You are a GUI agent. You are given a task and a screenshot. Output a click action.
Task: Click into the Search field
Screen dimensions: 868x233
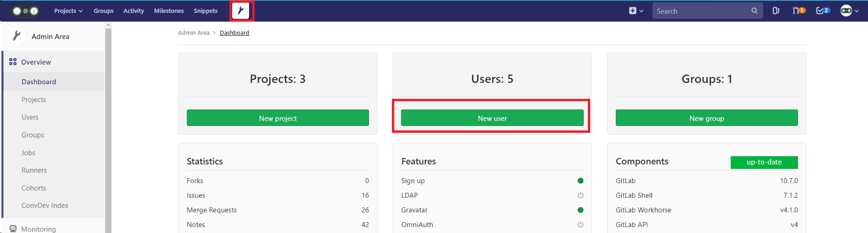pos(701,11)
